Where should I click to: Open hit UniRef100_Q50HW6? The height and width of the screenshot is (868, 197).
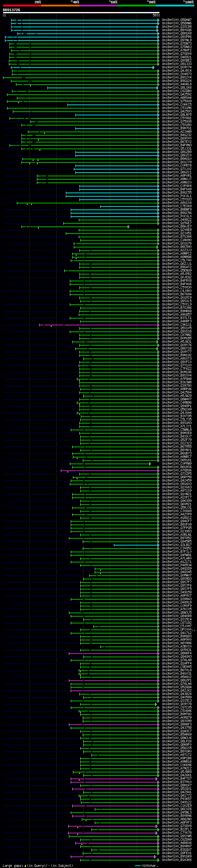(177, 23)
